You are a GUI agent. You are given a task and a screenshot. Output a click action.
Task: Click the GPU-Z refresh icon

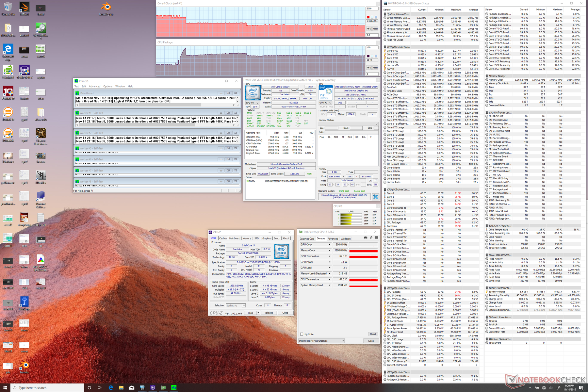coord(371,238)
